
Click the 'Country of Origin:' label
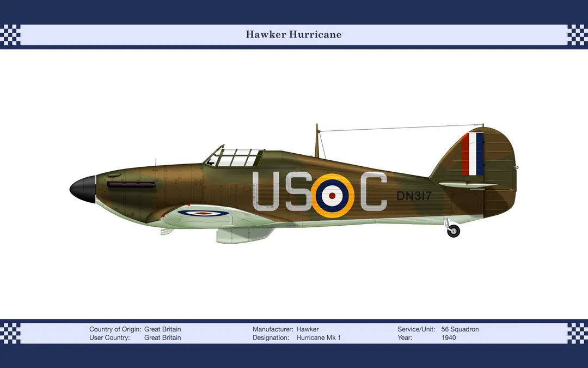(115, 329)
